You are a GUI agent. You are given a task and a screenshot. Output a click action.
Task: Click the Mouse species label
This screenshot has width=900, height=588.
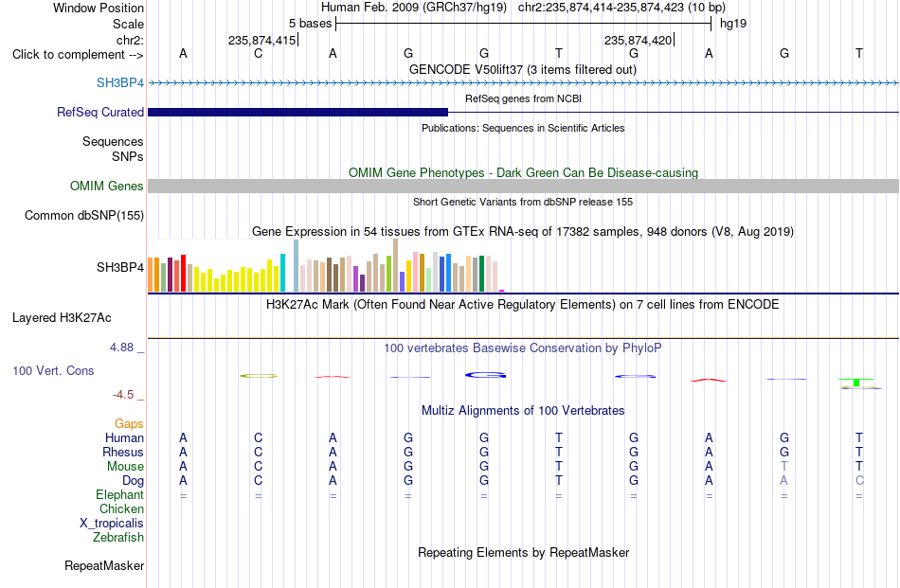125,467
